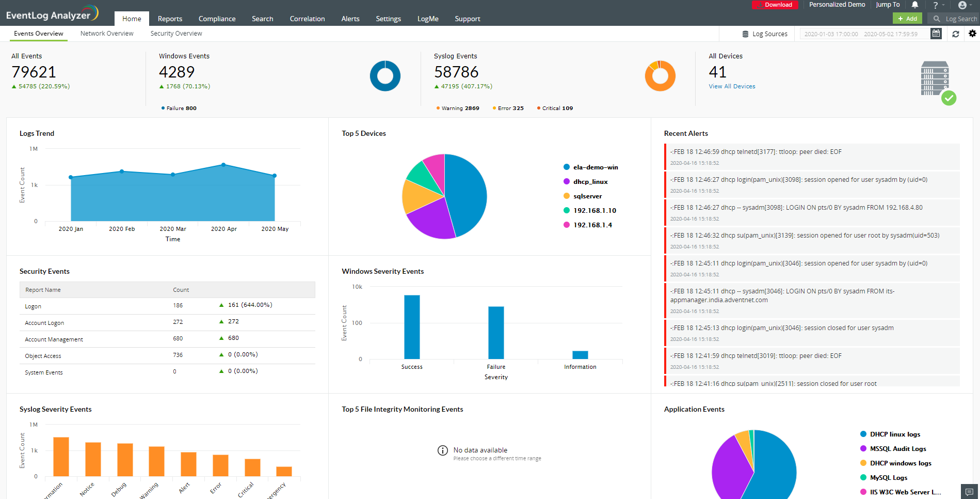
Task: Open dashboard settings gear icon
Action: tap(972, 34)
